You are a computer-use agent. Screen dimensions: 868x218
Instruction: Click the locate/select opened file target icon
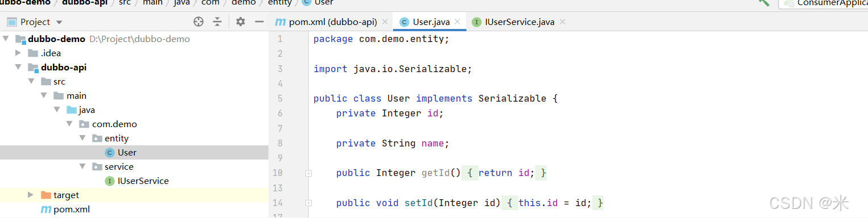[199, 22]
